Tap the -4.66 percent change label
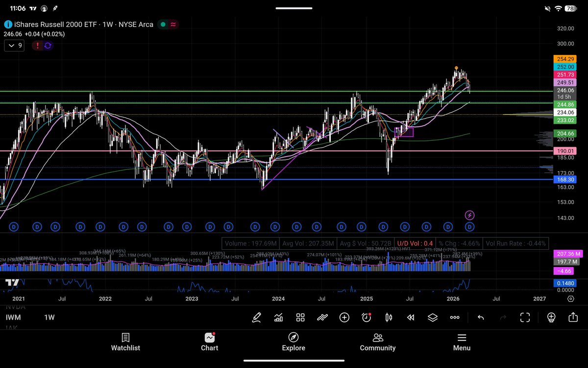The image size is (588, 368). (x=563, y=270)
